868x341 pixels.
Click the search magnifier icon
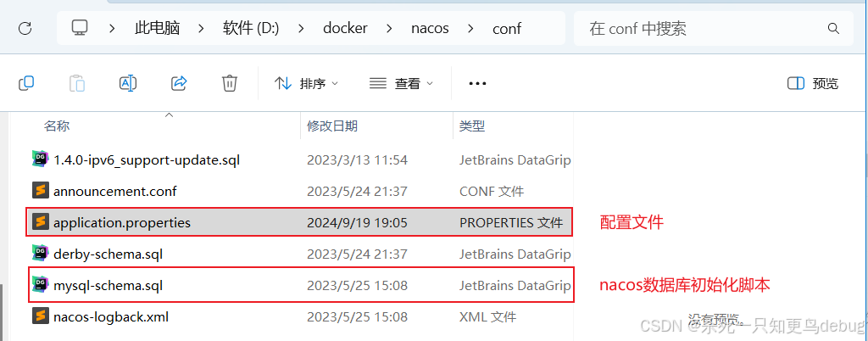pos(833,28)
